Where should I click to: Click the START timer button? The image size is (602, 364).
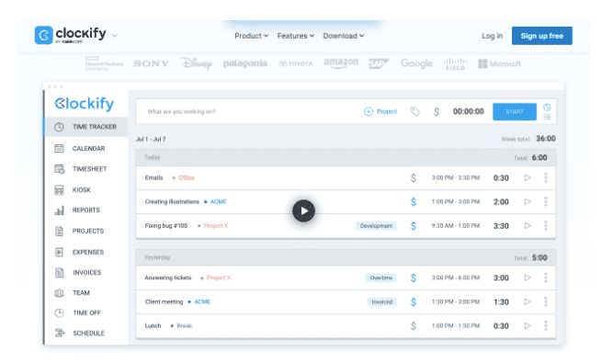pos(515,112)
